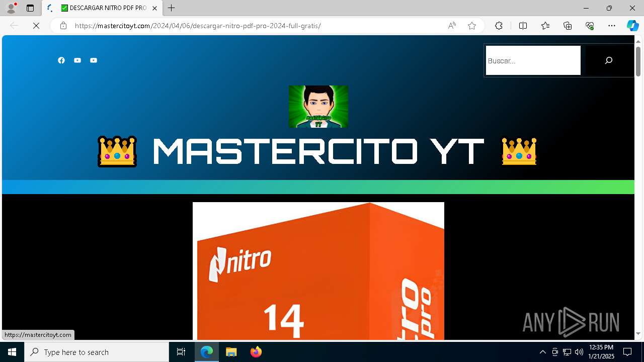Open the network tray icon
The image size is (644, 362).
coord(567,352)
